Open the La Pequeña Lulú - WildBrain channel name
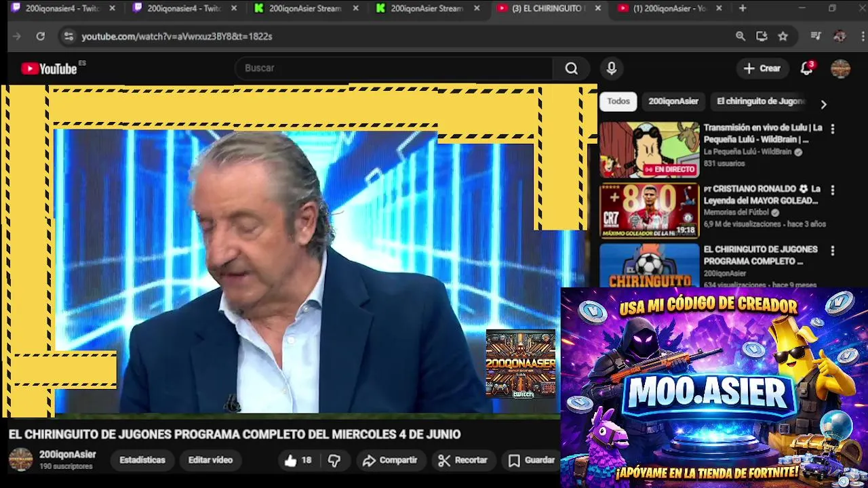 click(747, 152)
